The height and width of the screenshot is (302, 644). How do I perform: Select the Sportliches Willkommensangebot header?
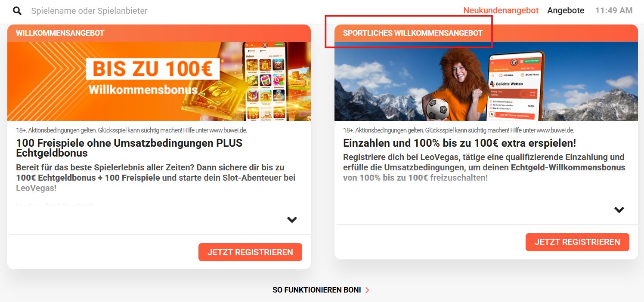click(x=486, y=33)
